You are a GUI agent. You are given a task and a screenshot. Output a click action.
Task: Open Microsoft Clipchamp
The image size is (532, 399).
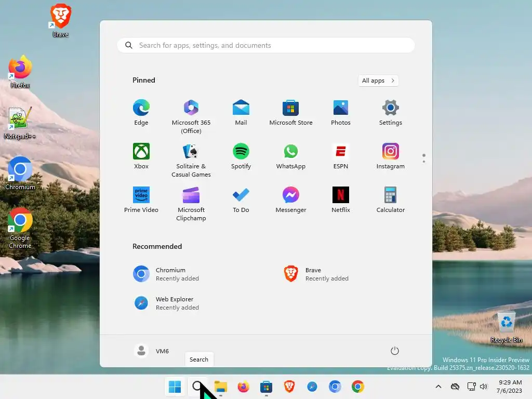pos(191,204)
